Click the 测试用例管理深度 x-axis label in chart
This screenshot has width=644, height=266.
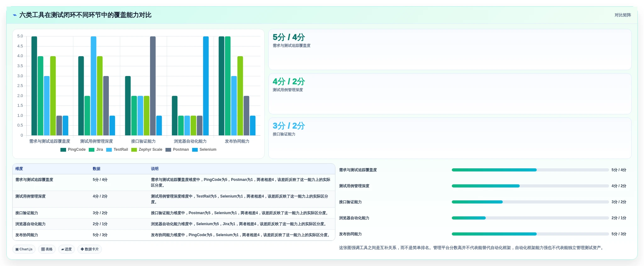point(97,142)
